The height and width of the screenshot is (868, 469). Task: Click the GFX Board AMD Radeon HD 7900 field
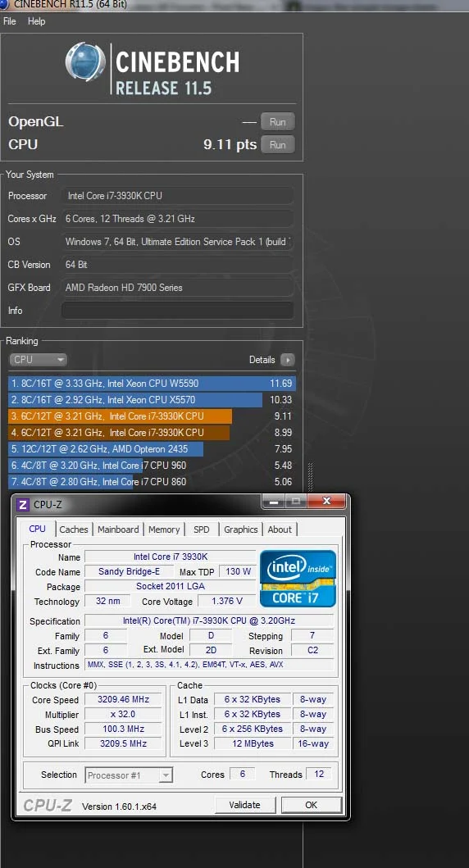(x=178, y=288)
